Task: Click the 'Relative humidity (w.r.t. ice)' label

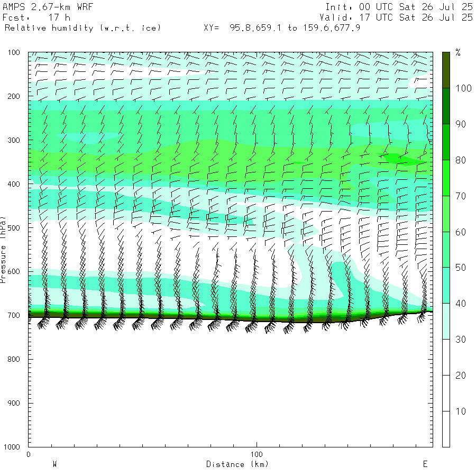Action: pos(83,28)
